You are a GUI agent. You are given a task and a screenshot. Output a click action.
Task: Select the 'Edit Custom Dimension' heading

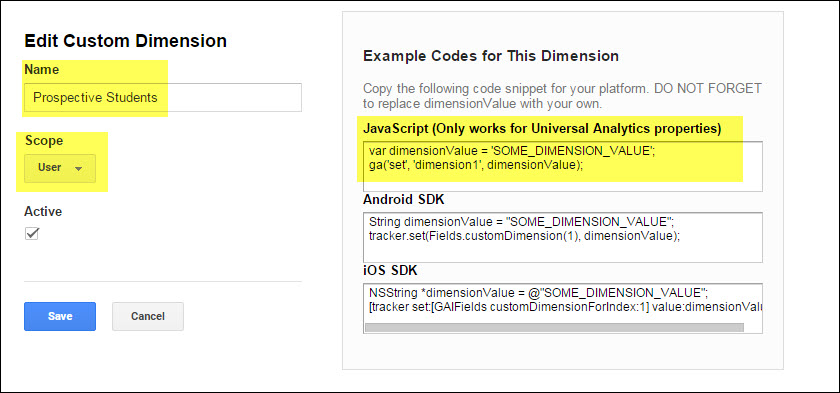(x=125, y=41)
